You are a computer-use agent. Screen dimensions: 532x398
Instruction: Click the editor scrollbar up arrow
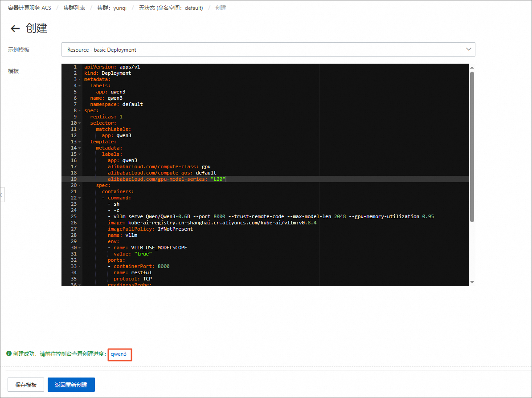coord(472,68)
